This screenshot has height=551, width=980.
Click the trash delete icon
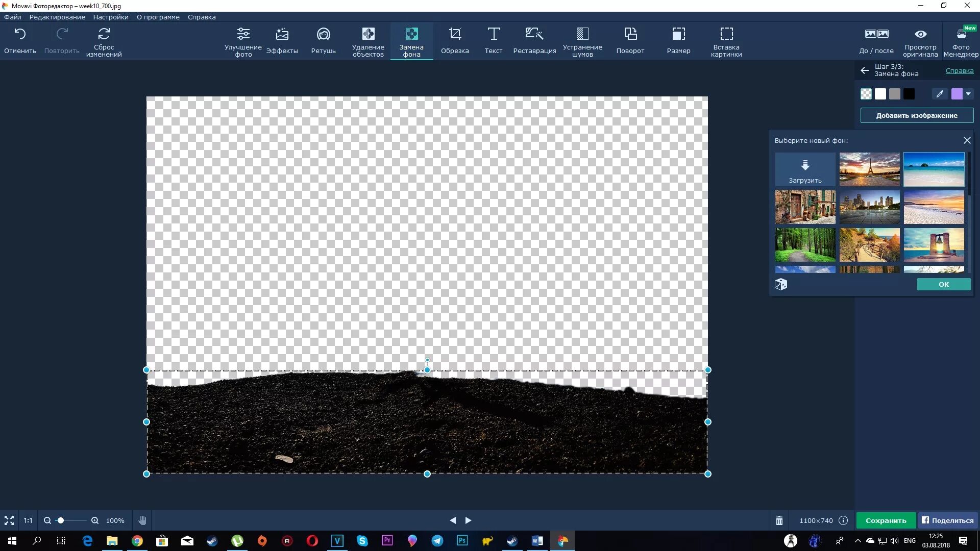point(779,520)
